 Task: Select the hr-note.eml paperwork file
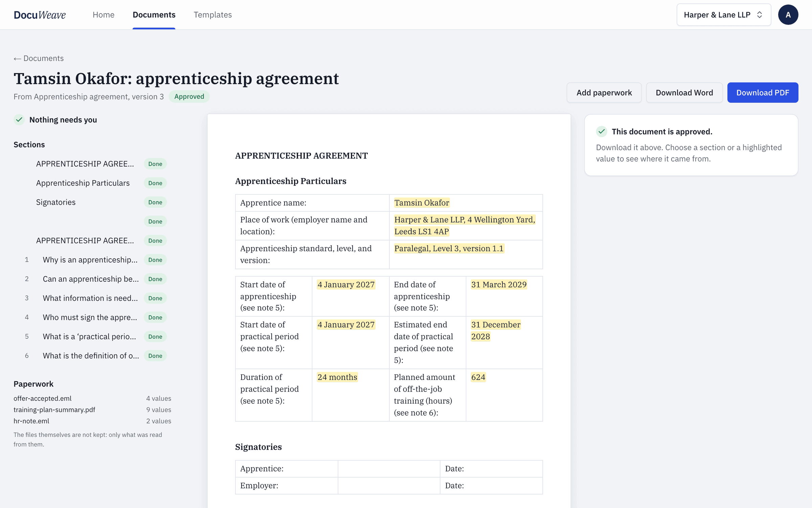[31, 421]
